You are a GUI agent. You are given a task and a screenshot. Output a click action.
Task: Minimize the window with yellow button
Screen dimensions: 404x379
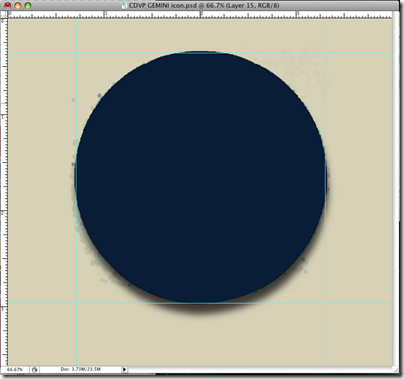point(18,5)
